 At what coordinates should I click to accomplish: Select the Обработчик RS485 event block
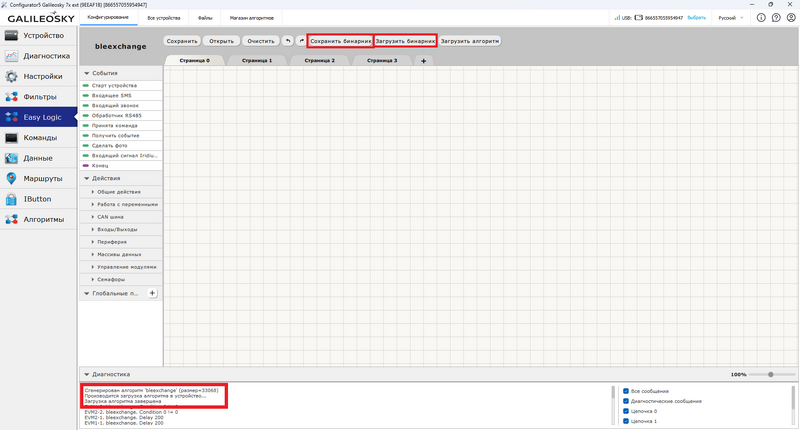point(120,115)
